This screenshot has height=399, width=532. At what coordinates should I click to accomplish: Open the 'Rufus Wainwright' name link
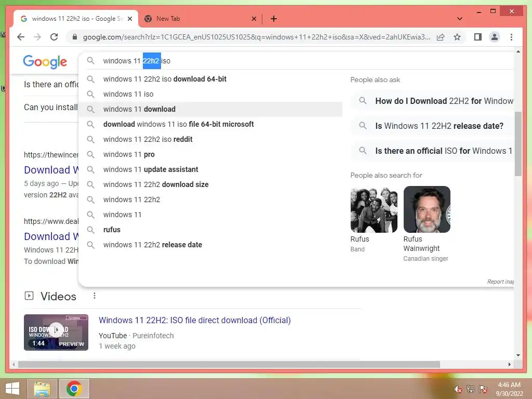coord(421,244)
